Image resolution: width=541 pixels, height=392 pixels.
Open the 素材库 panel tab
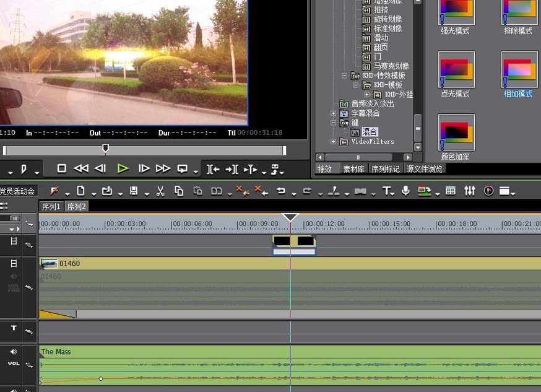(x=354, y=169)
